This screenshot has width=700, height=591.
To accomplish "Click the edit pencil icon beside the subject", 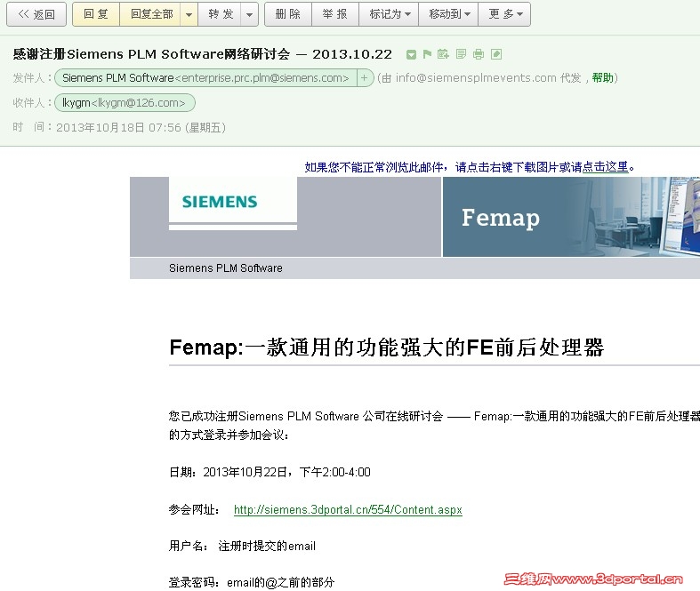I will pyautogui.click(x=496, y=54).
